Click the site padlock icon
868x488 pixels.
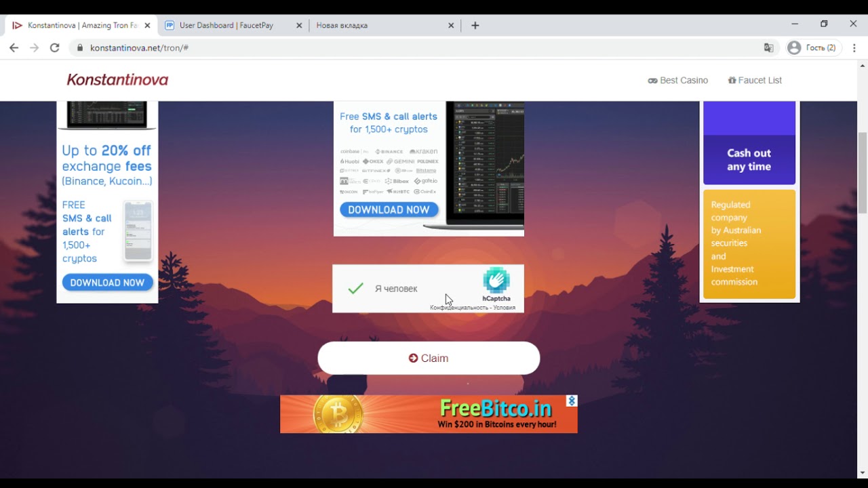coord(80,47)
